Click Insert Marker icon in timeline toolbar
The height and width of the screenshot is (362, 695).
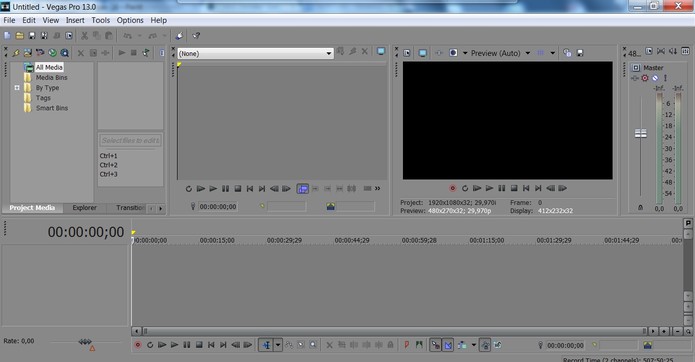coord(406,345)
